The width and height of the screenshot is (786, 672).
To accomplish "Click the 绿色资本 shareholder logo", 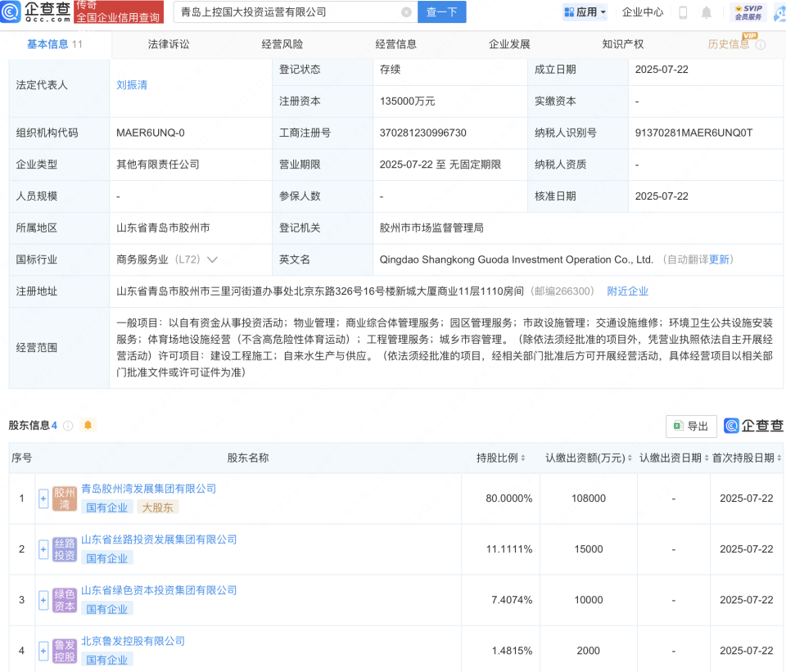I will [x=65, y=600].
